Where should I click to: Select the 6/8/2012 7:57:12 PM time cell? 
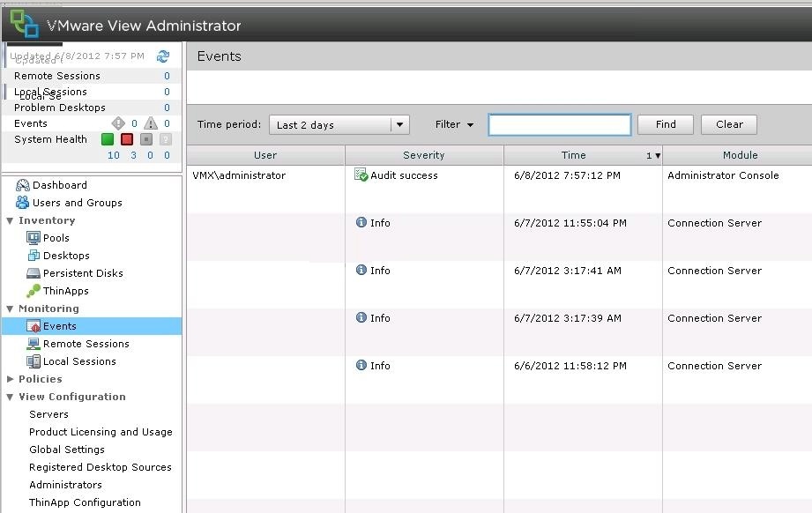567,175
